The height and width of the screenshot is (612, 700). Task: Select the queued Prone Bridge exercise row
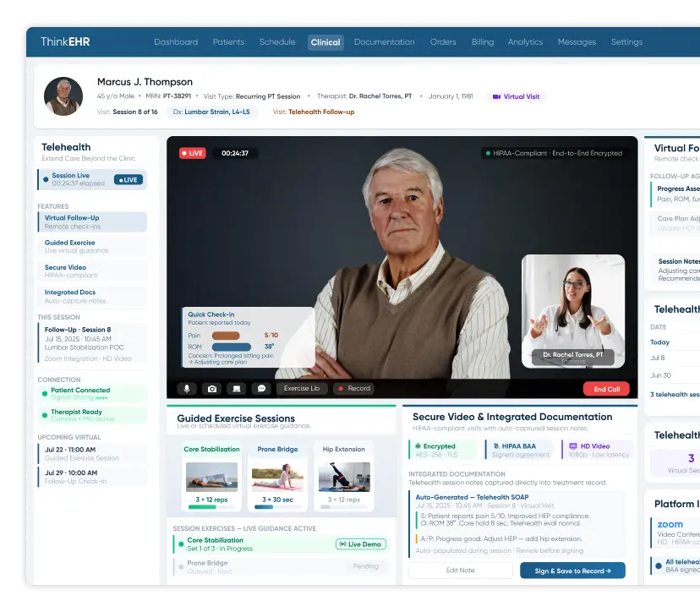pyautogui.click(x=282, y=567)
